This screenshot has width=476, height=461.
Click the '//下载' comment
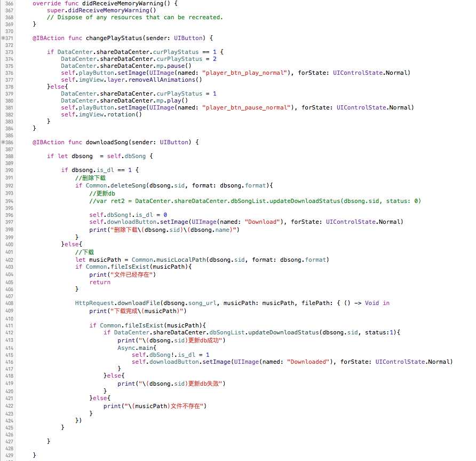tap(85, 252)
